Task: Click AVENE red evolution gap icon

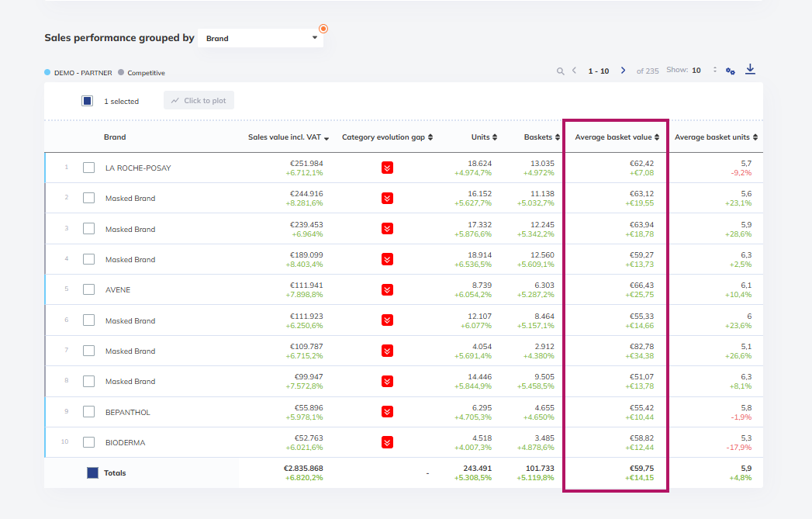Action: pos(387,290)
